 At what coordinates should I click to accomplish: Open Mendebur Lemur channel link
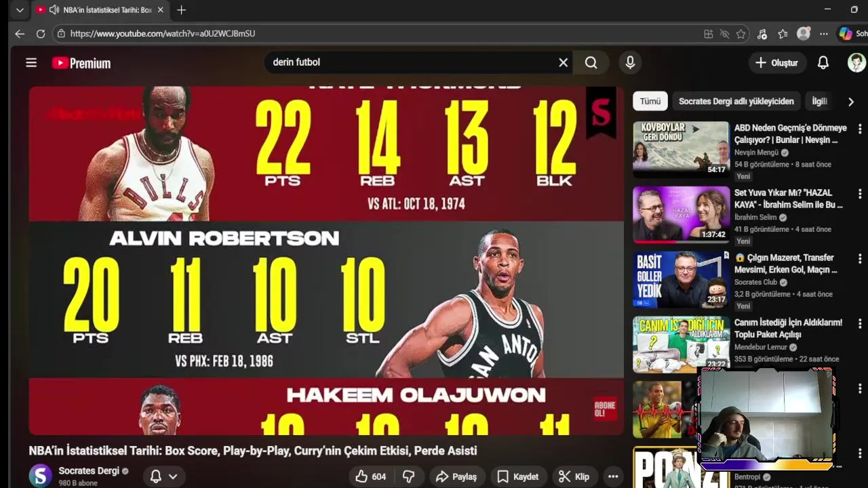coord(761,347)
